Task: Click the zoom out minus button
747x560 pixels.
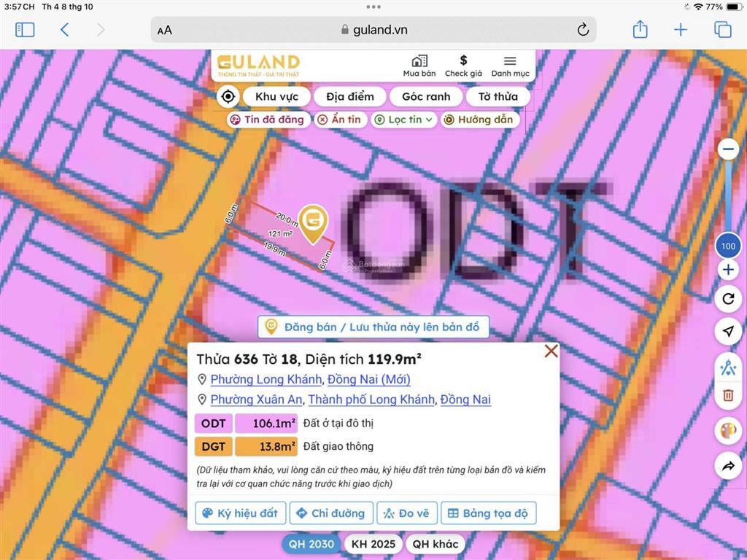Action: pyautogui.click(x=727, y=149)
